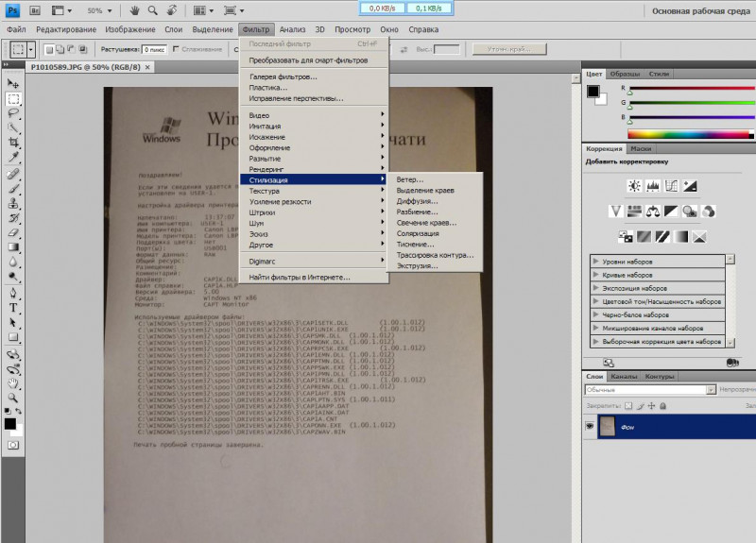Viewport: 756px width, 543px height.
Task: Select the Clone Stamp tool
Action: pyautogui.click(x=13, y=203)
